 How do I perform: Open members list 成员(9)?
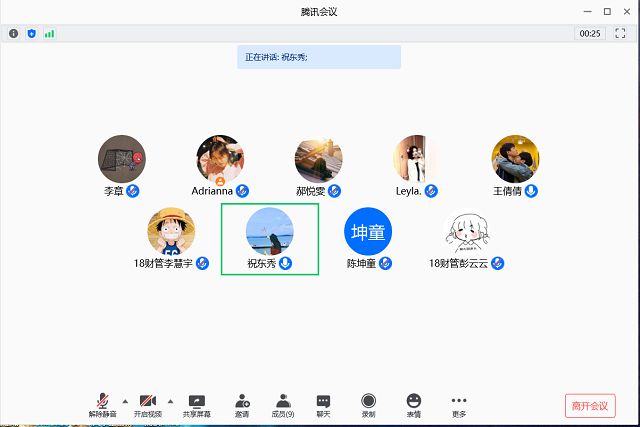click(x=283, y=404)
